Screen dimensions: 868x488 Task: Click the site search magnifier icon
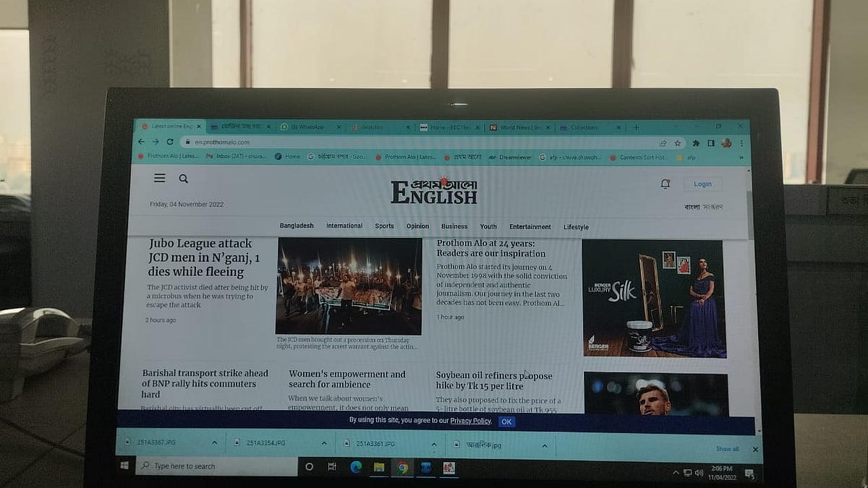coord(184,179)
